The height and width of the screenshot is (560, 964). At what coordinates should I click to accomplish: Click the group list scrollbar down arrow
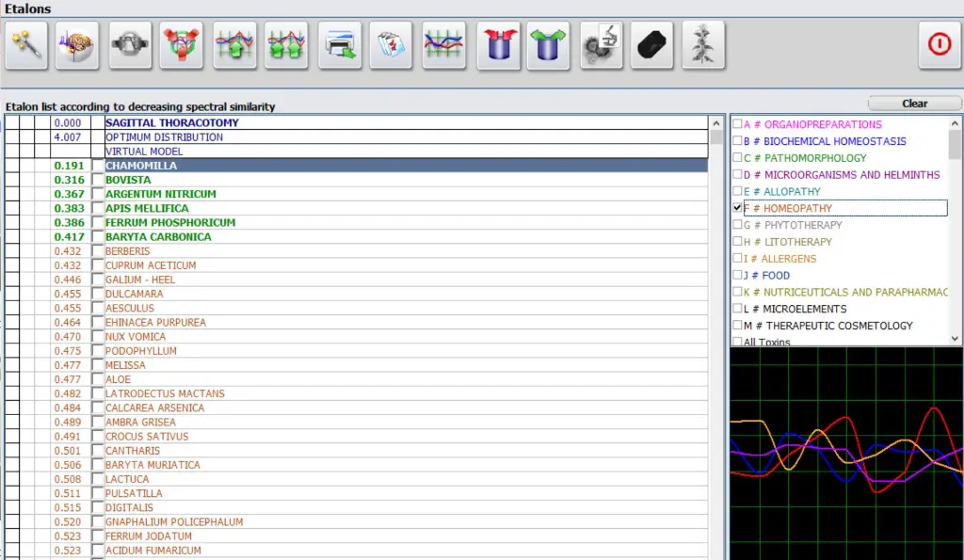pos(956,339)
